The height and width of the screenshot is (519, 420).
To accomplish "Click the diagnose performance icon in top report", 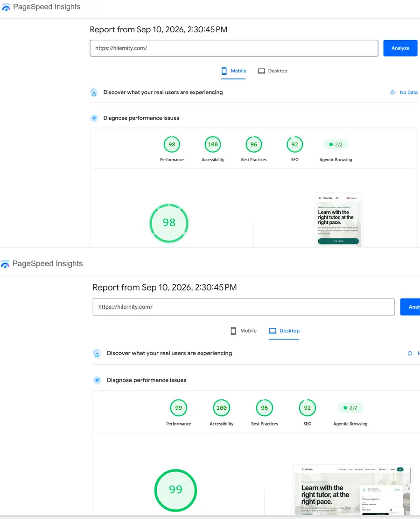I will pos(94,118).
